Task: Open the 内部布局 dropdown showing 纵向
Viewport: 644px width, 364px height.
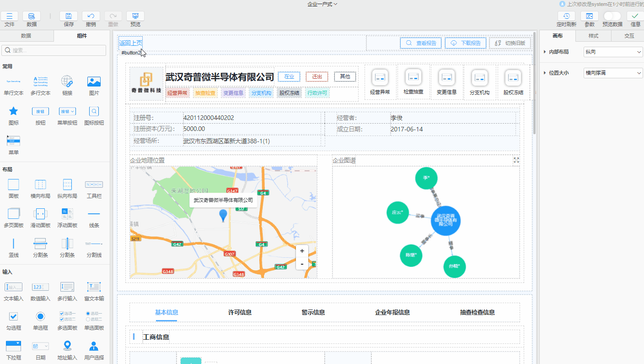Action: click(613, 52)
